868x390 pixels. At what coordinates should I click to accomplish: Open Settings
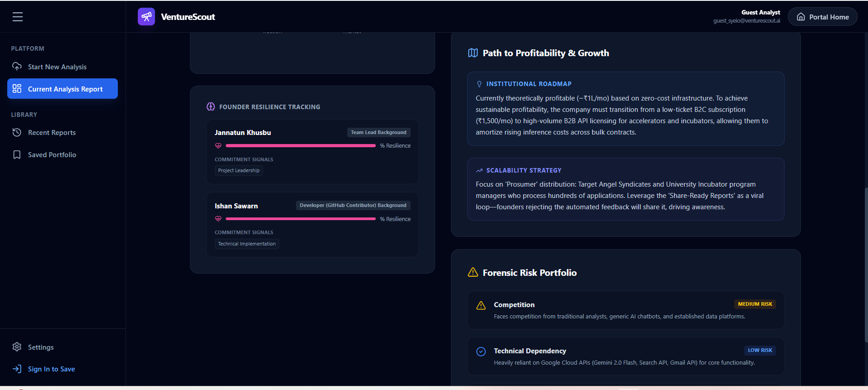(x=63, y=347)
